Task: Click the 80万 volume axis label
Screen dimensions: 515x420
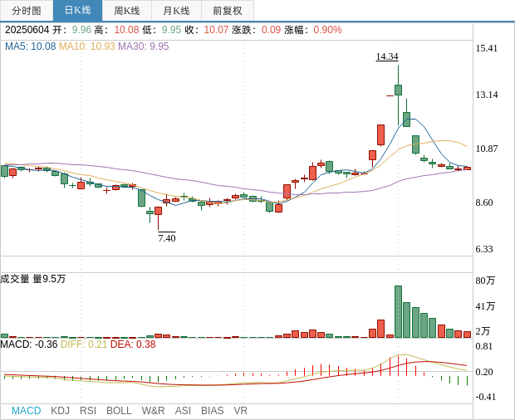Action: [x=485, y=281]
